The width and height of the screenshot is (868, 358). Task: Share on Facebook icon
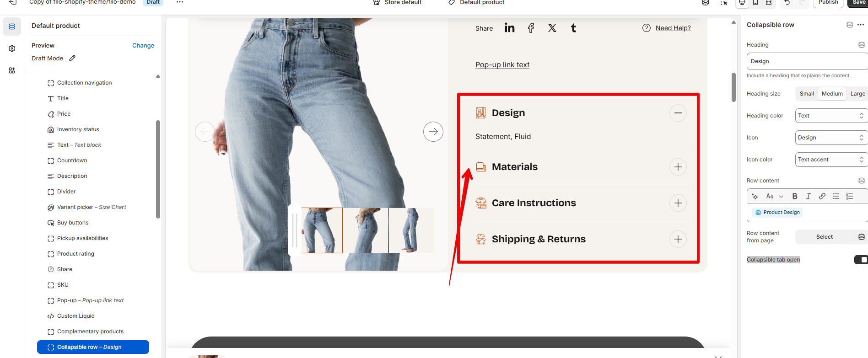pos(531,28)
